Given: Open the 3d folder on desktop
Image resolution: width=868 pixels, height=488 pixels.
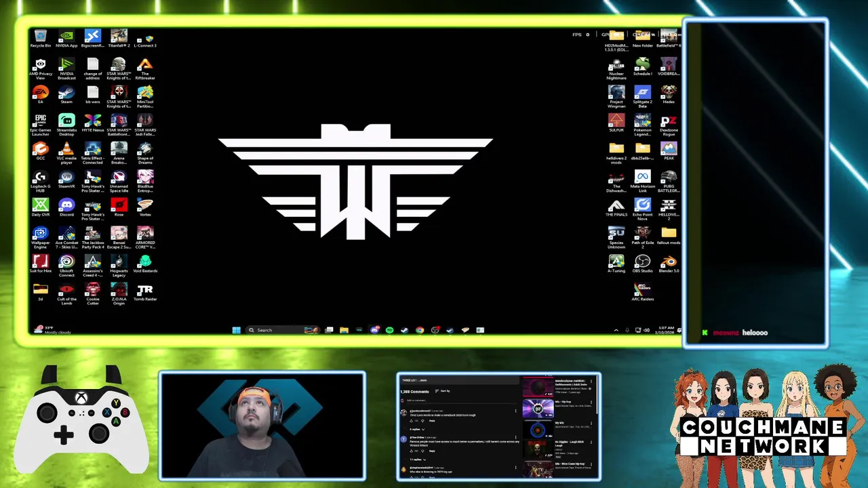Looking at the screenshot, I should click(41, 292).
